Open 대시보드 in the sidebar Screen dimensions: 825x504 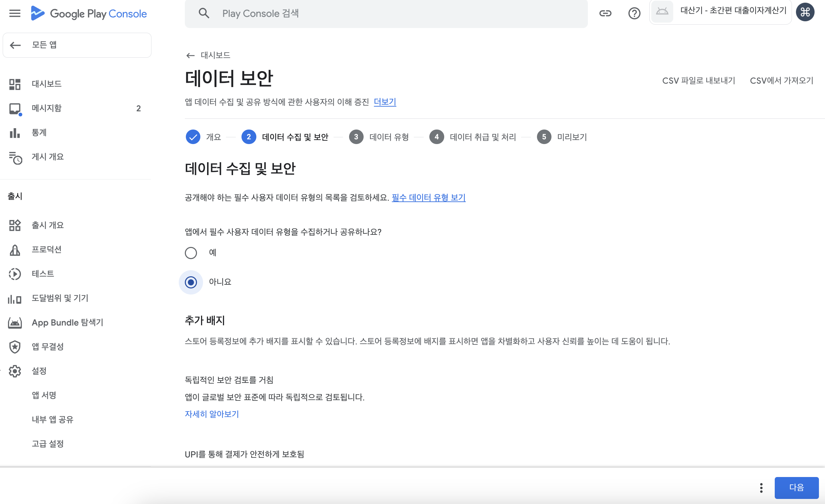[x=47, y=84]
